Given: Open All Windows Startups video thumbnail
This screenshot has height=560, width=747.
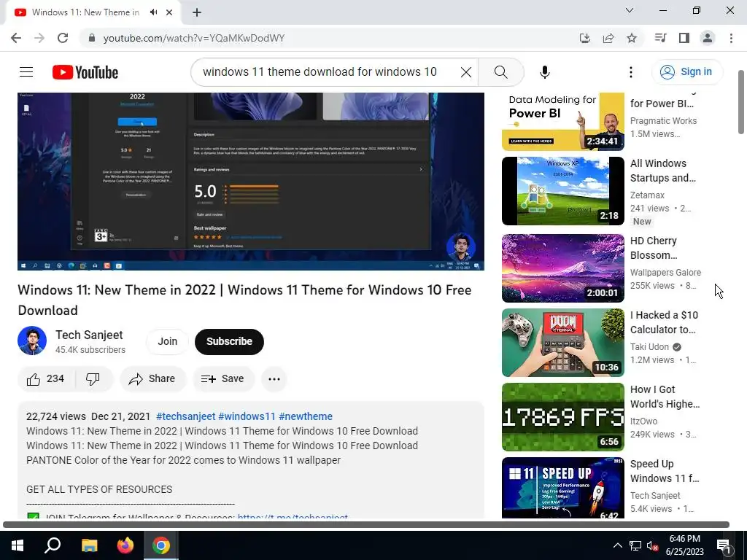Looking at the screenshot, I should (562, 190).
